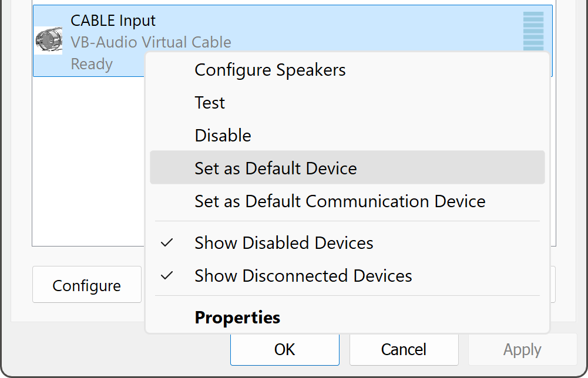Viewport: 588px width, 378px height.
Task: Toggle Show Disabled Devices option
Action: pos(284,242)
